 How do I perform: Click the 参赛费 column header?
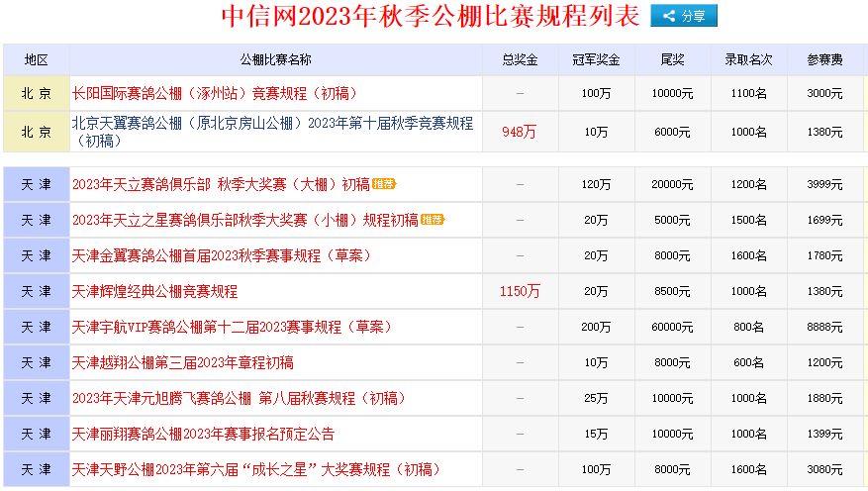[x=824, y=60]
